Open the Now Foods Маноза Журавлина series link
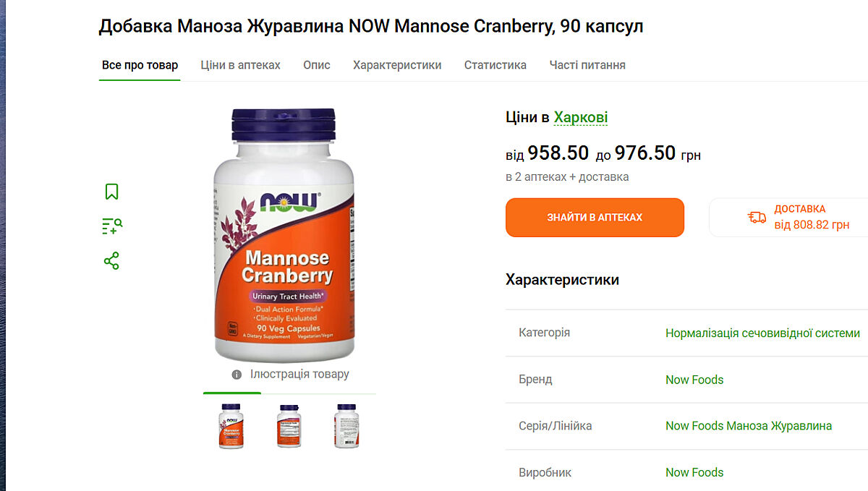868x491 pixels. click(749, 426)
